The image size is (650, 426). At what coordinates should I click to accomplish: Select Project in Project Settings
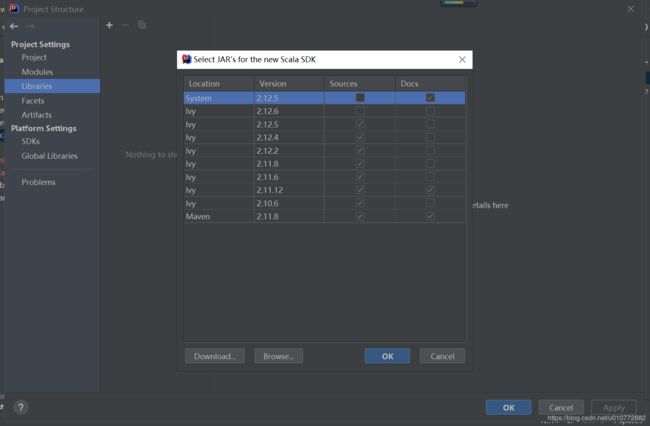[x=34, y=58]
